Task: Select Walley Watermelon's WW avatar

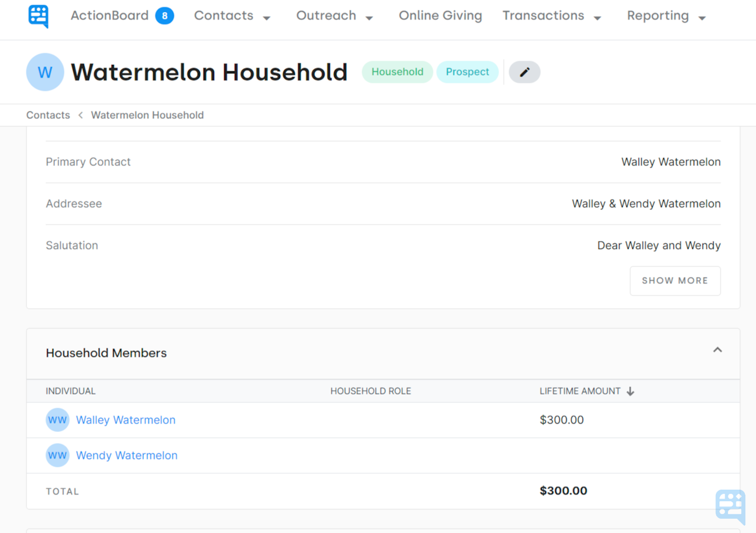Action: tap(57, 420)
